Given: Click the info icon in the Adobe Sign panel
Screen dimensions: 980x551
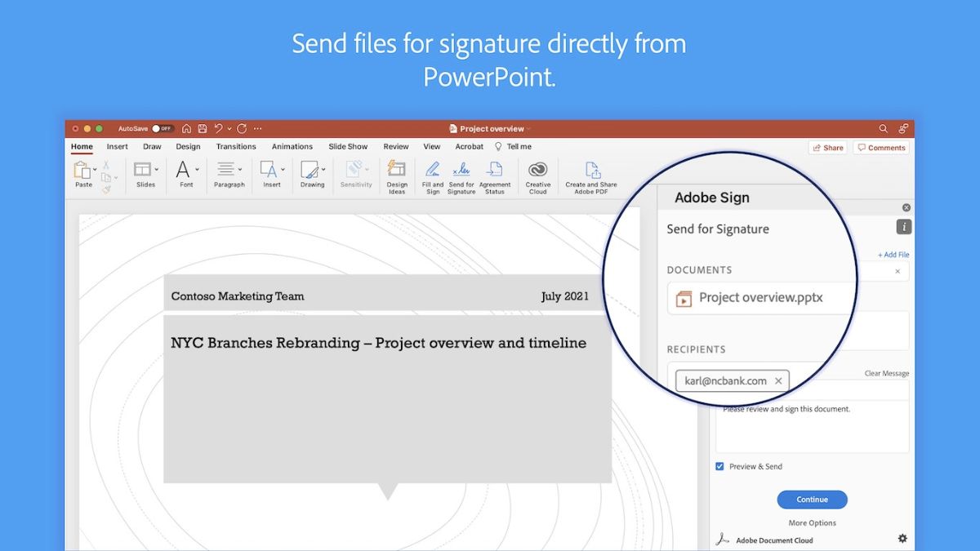Looking at the screenshot, I should (903, 227).
